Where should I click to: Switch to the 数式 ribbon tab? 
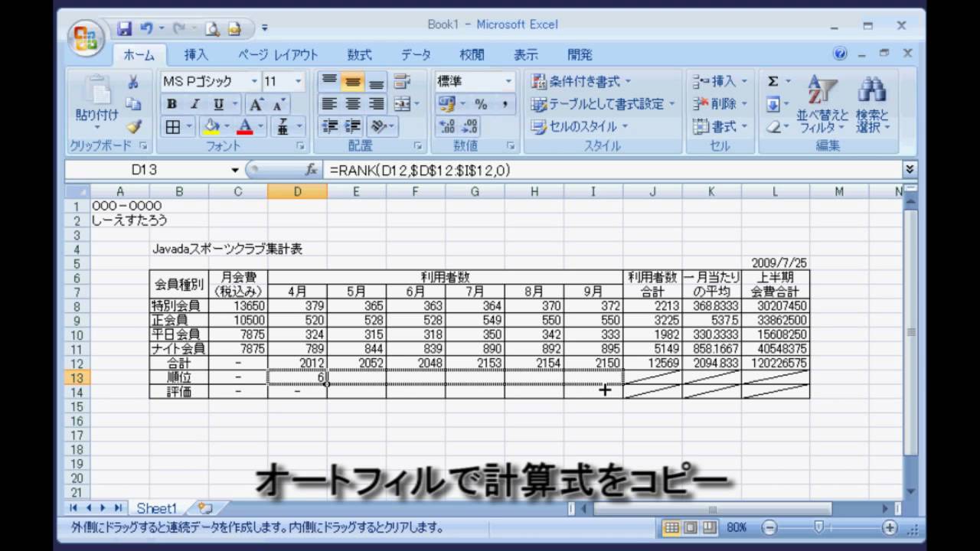click(x=359, y=55)
